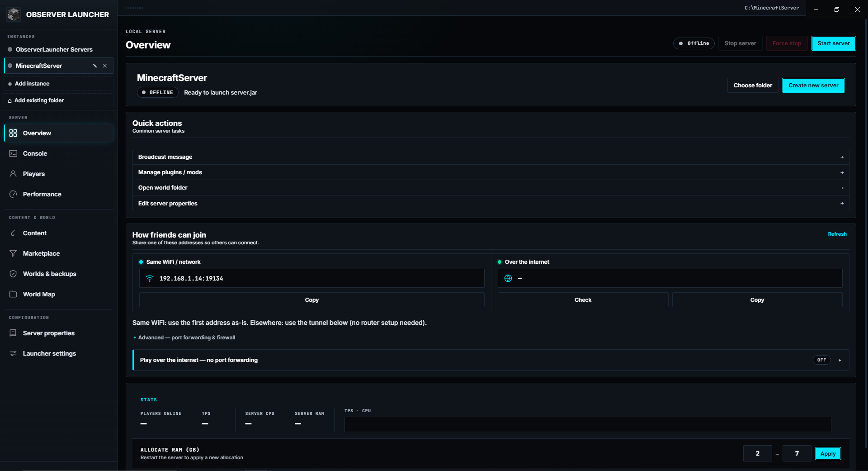This screenshot has width=868, height=471.
Task: Open Edit server properties quick action
Action: point(491,204)
